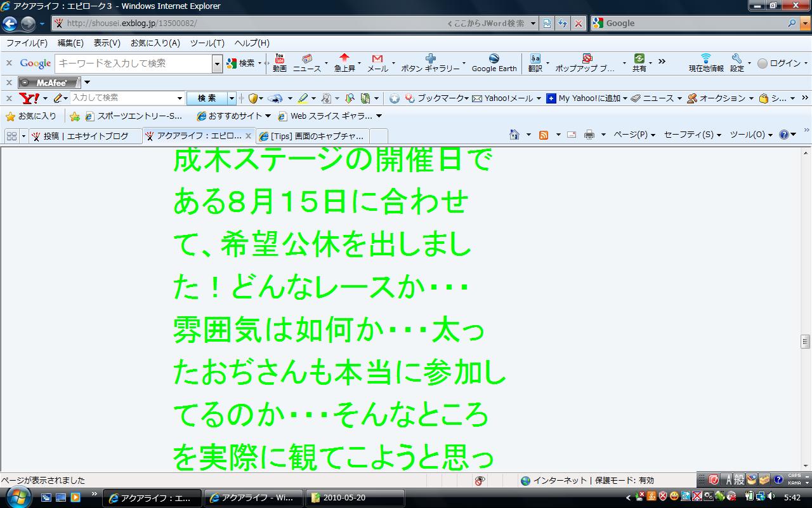Click the Gmail メール toolbar icon
The image size is (812, 508).
click(377, 63)
